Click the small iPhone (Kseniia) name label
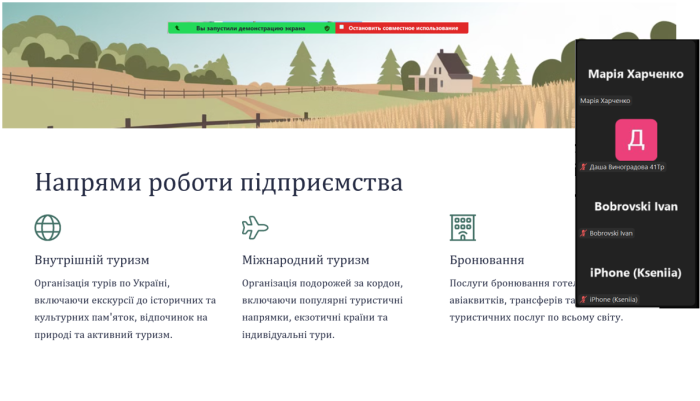This screenshot has width=700, height=401. coord(613,300)
